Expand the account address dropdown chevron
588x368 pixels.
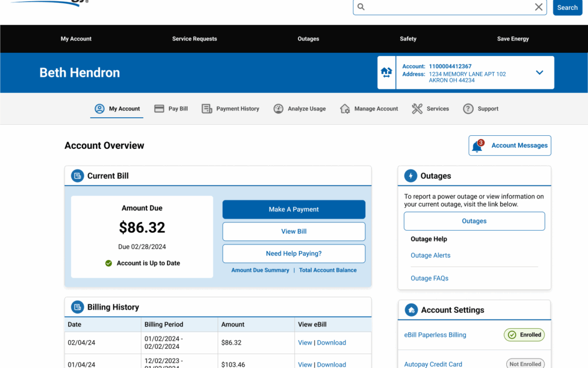click(540, 72)
